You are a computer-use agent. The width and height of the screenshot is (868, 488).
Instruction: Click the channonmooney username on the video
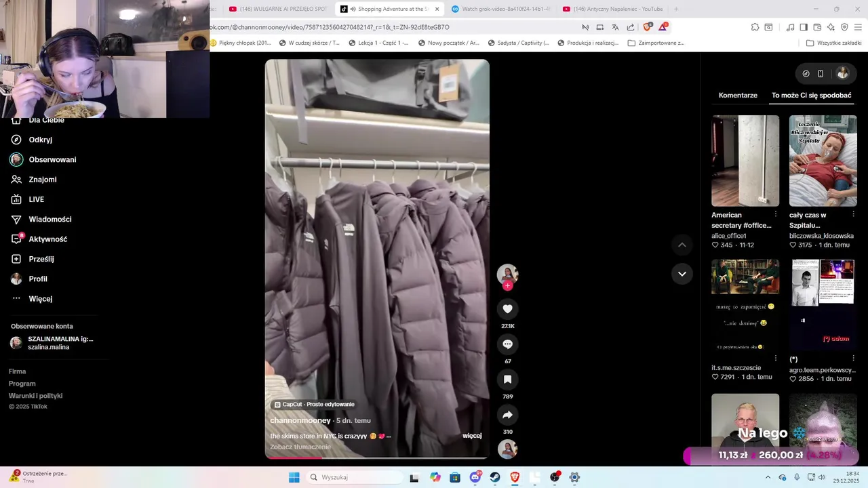[x=300, y=420]
